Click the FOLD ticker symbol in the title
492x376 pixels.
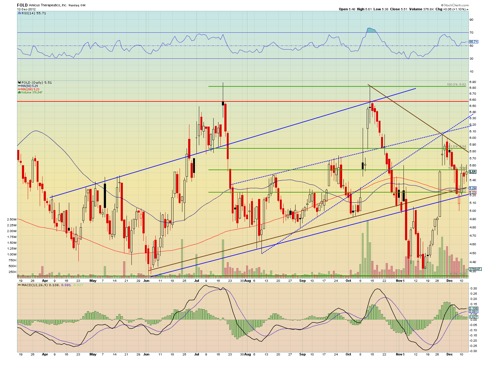coord(22,5)
